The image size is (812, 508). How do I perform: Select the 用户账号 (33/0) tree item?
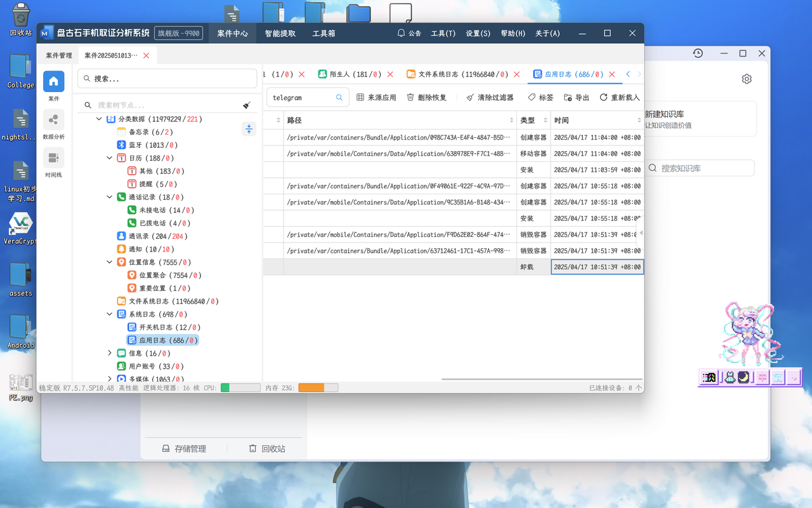[150, 366]
